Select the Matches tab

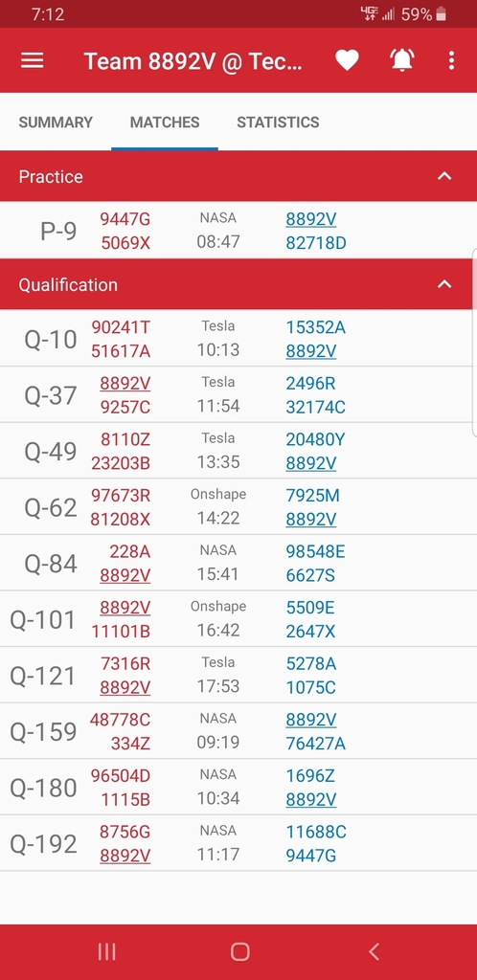click(165, 122)
